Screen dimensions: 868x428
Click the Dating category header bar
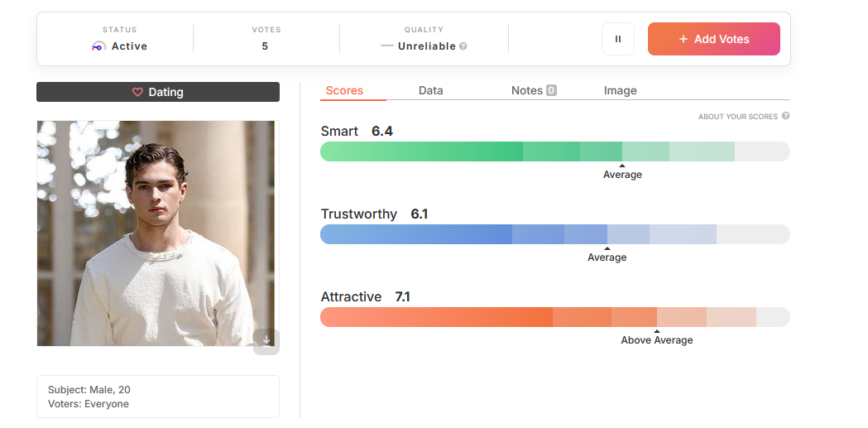pyautogui.click(x=158, y=92)
